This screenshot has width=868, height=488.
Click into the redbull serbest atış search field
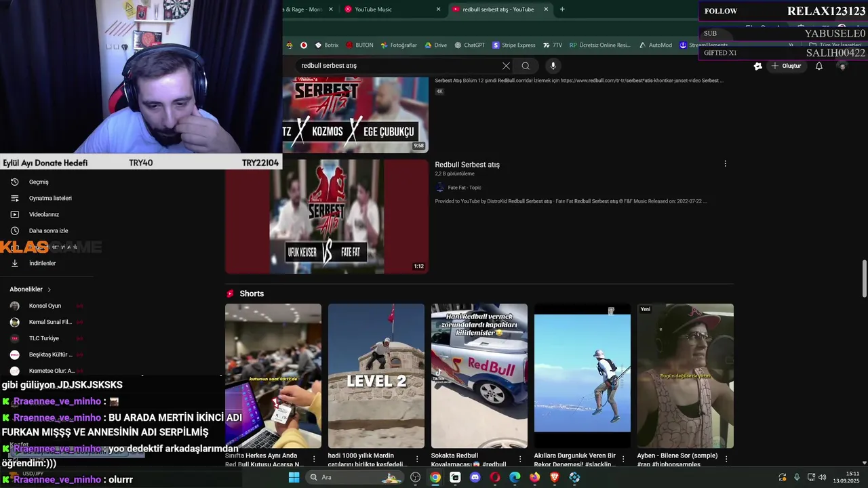[399, 66]
